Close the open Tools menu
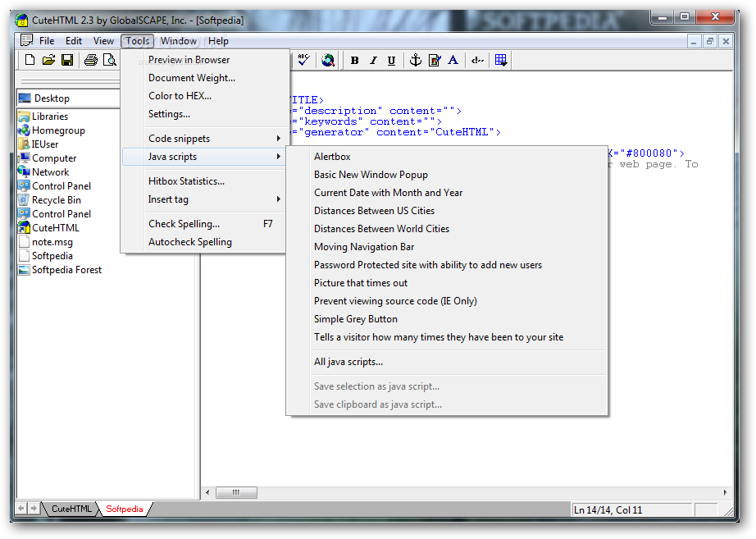Screen dimensions: 756x539 [x=138, y=41]
